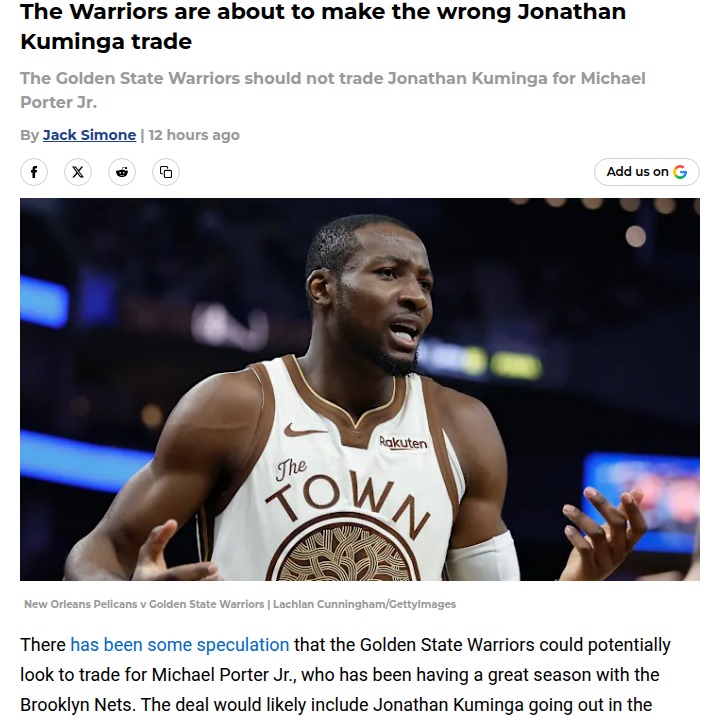Screen dimensions: 720x720
Task: Share the article on Reddit
Action: (122, 172)
